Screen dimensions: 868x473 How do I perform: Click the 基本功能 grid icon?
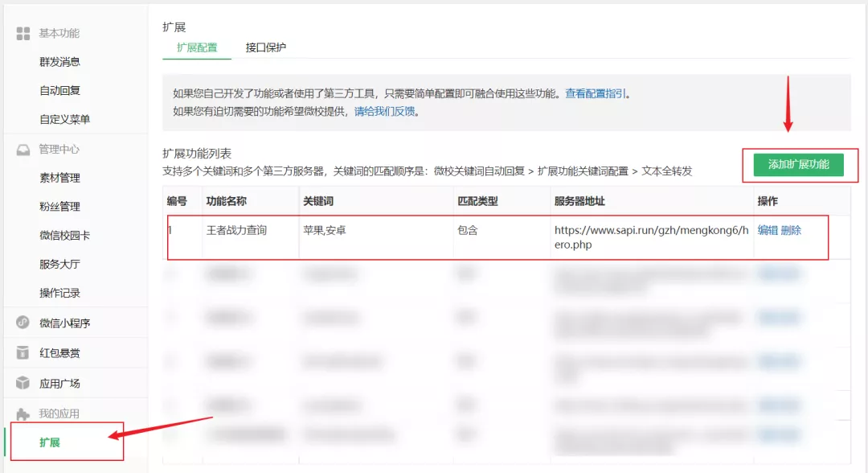[x=23, y=33]
